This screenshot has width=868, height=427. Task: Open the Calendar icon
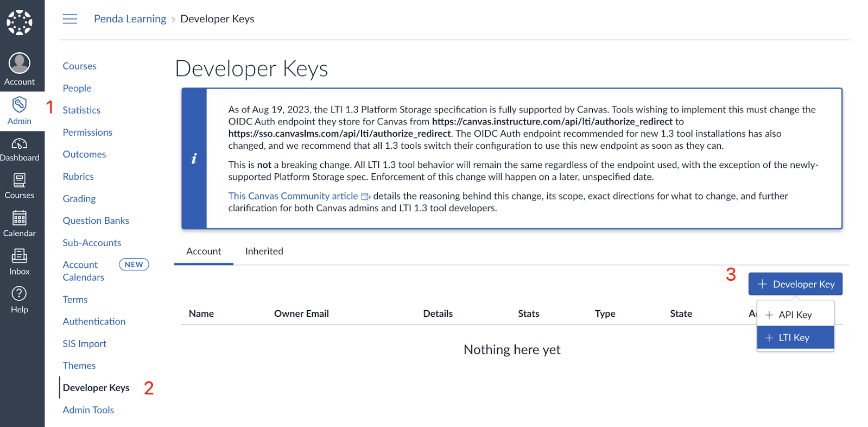pos(20,218)
